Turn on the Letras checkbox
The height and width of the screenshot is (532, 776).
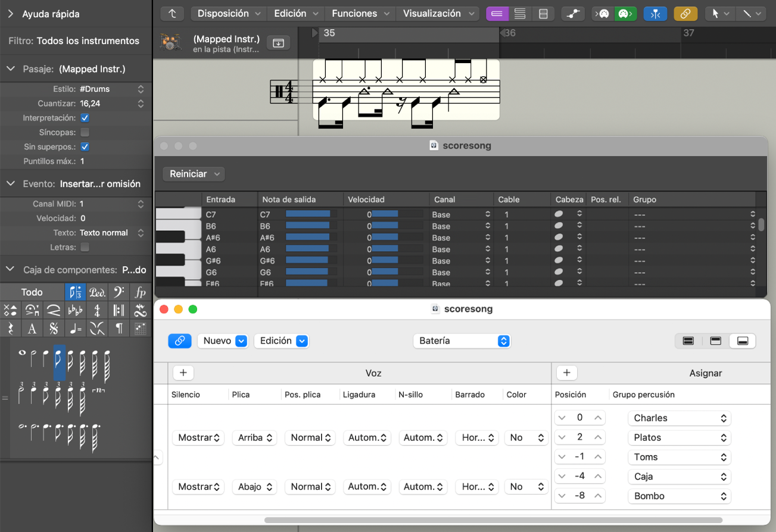[85, 247]
